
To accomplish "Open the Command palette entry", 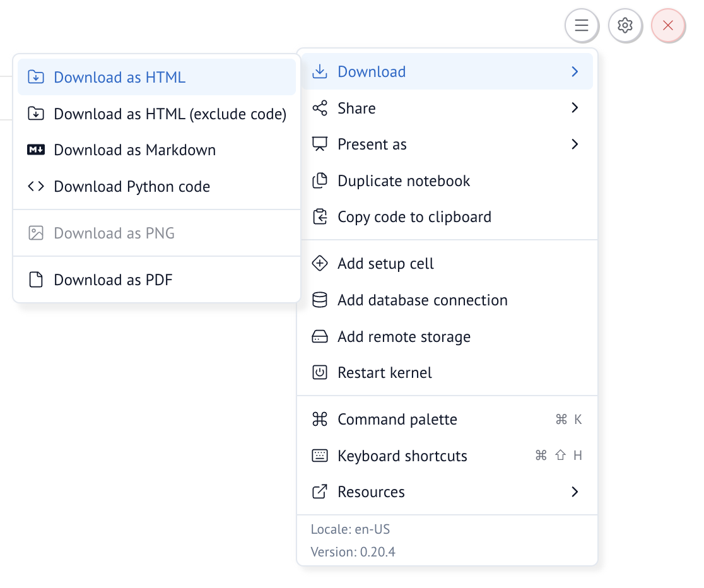I will click(397, 420).
